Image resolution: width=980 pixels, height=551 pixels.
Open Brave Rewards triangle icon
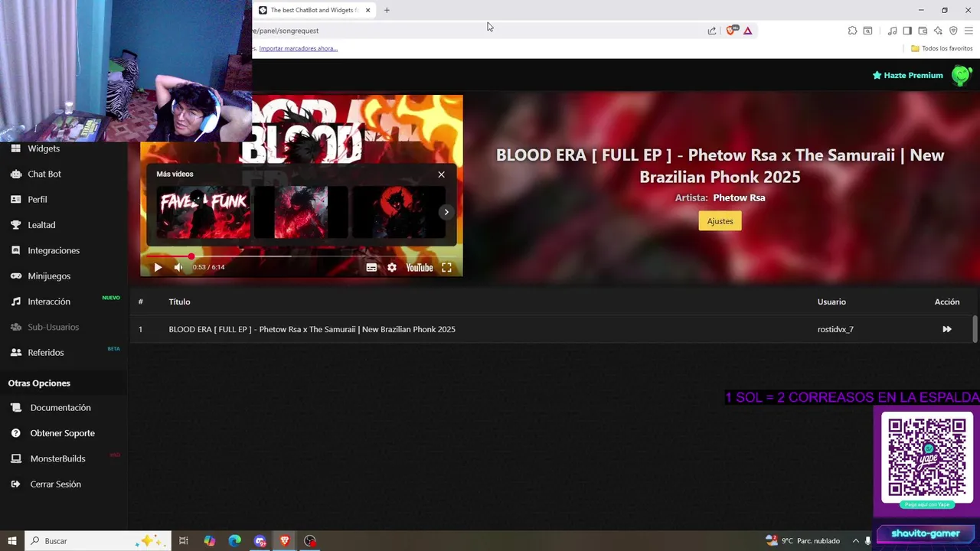pos(747,31)
